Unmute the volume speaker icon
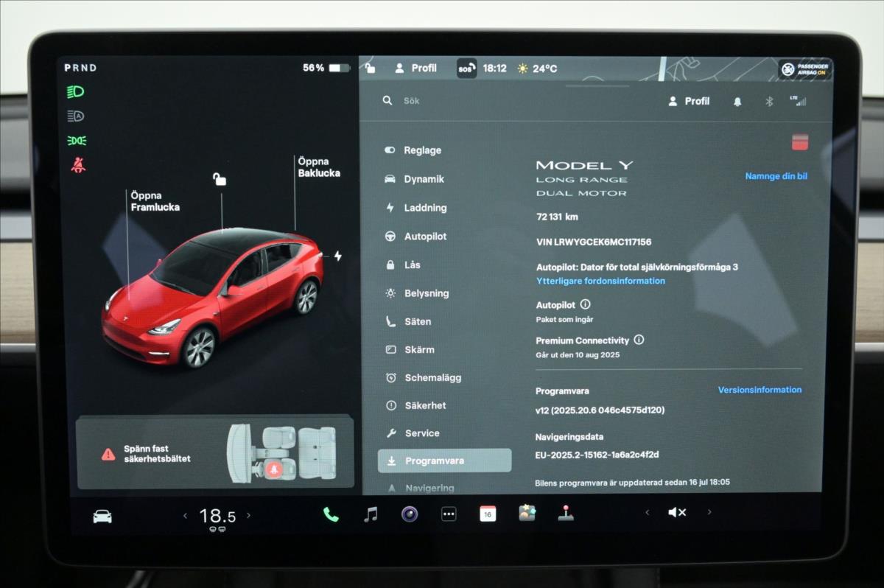 (677, 513)
